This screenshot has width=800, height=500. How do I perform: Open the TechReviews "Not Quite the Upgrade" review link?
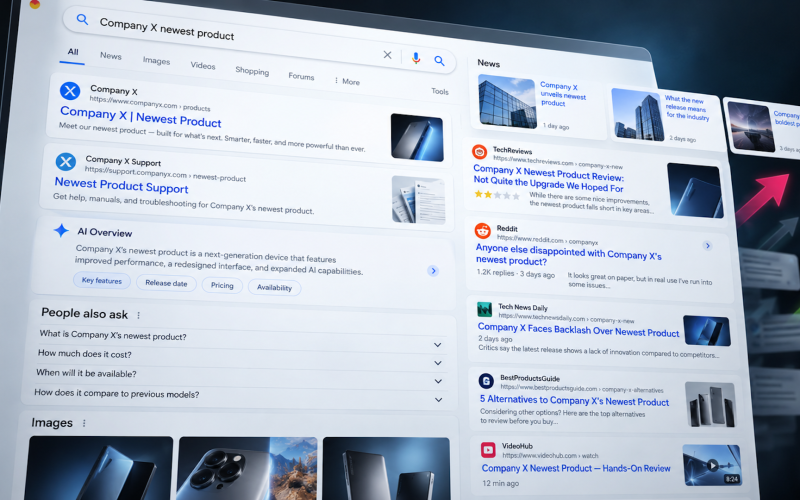click(548, 178)
